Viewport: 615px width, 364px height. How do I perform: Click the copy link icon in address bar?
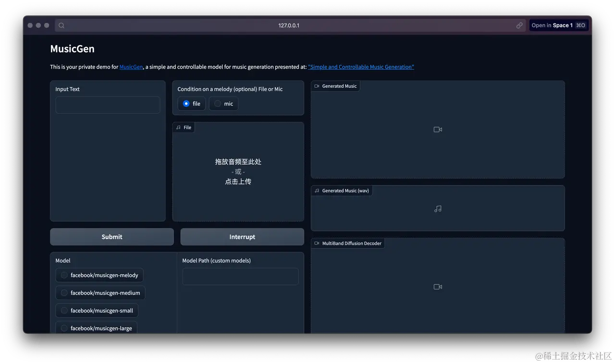519,25
